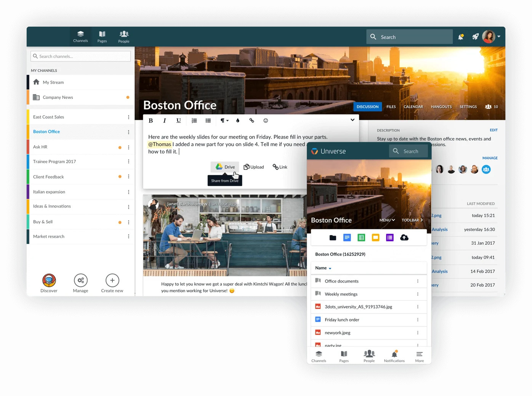532x396 pixels.
Task: Open options menu for East Coast Sales
Action: 128,117
